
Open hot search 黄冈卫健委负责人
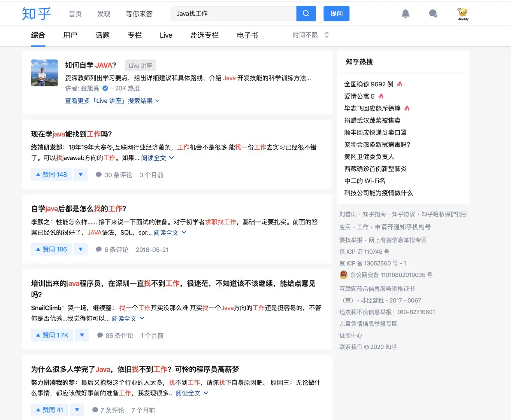(369, 156)
